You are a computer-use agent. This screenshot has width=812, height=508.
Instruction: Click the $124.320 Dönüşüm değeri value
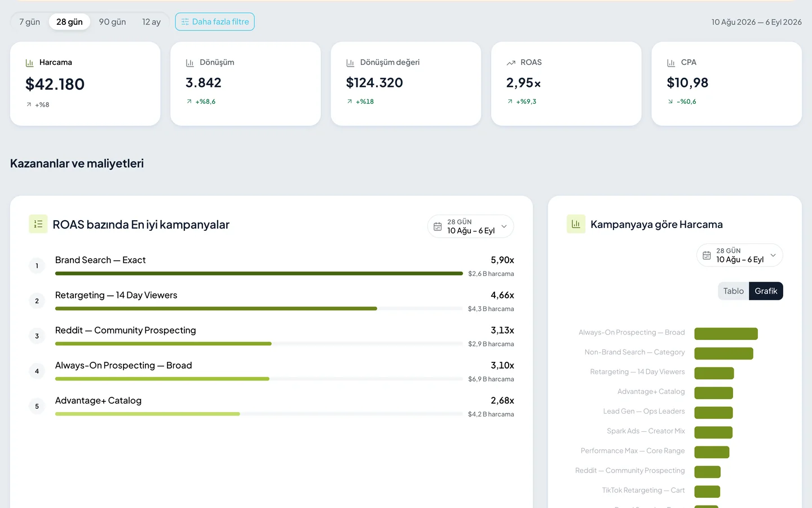coord(374,83)
